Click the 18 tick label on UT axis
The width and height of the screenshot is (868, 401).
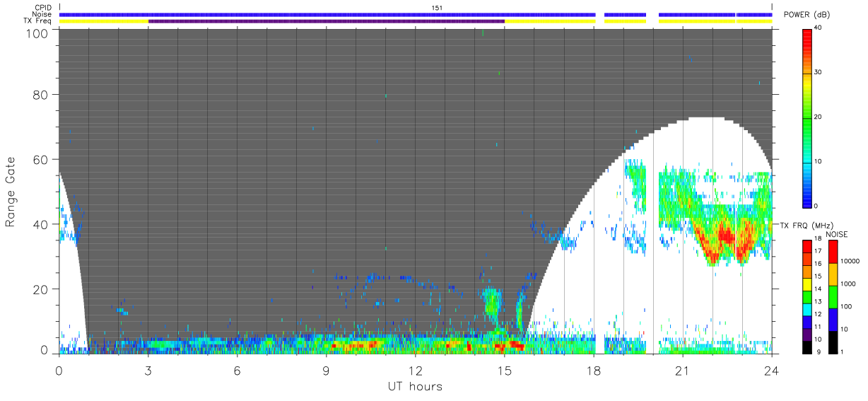click(593, 370)
